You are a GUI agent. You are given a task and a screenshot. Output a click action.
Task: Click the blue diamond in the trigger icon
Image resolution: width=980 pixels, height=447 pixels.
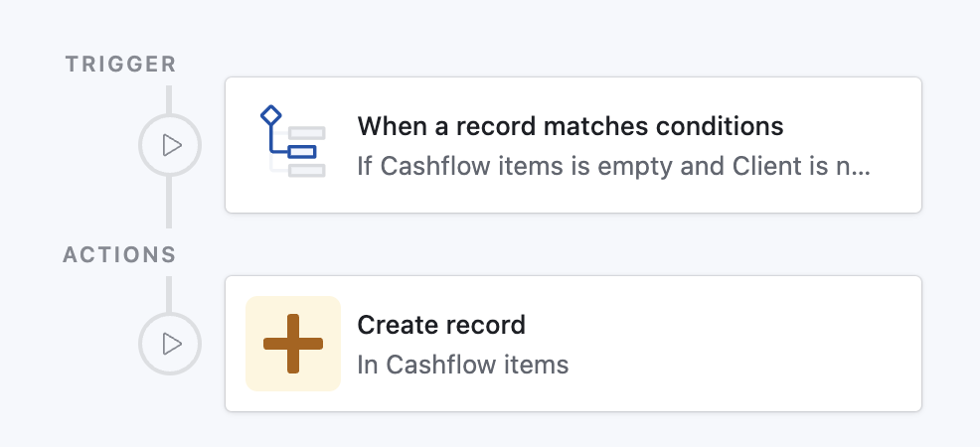(x=270, y=115)
